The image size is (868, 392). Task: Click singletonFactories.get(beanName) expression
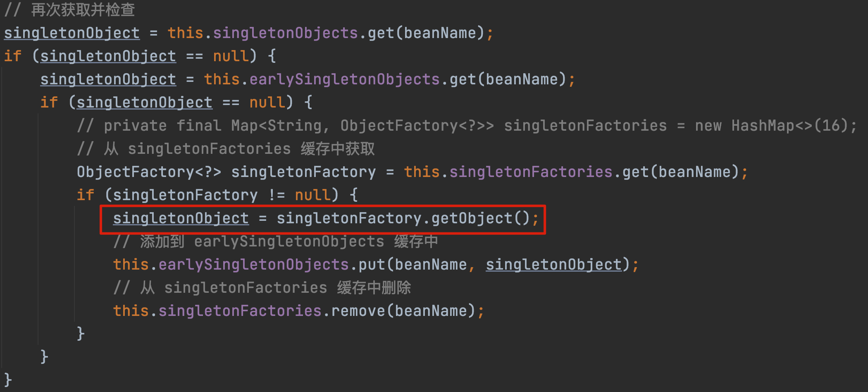[x=594, y=172]
